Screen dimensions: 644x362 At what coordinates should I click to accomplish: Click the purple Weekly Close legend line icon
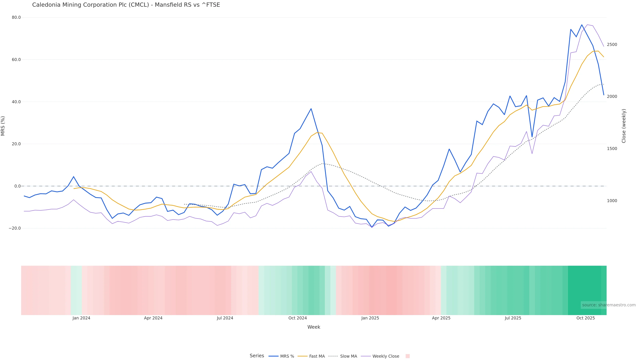coord(366,356)
